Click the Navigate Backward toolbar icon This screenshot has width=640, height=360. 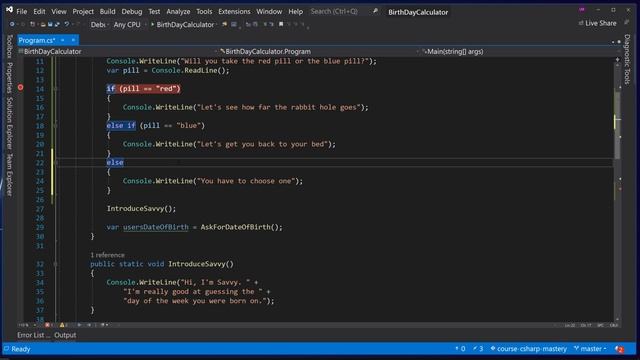[x=12, y=24]
